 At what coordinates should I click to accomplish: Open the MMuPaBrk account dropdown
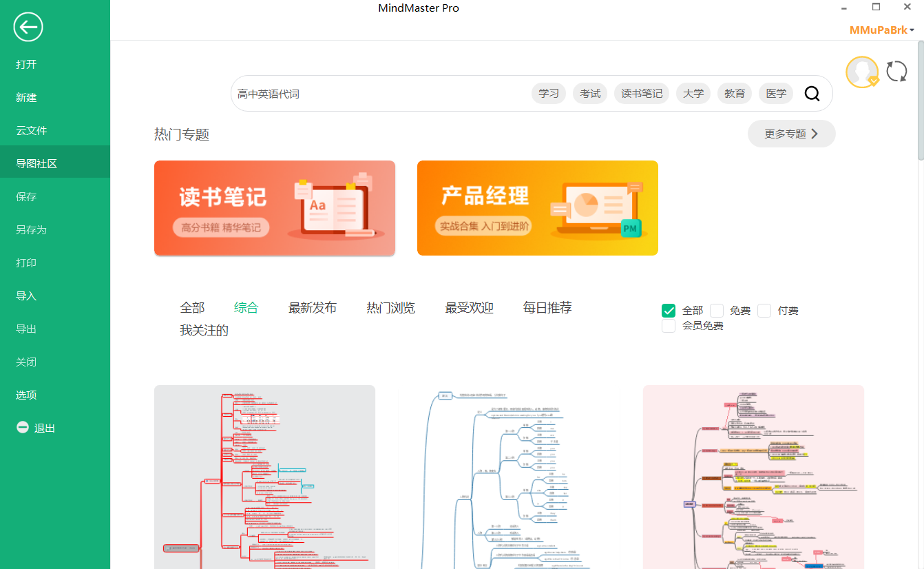[x=881, y=30]
